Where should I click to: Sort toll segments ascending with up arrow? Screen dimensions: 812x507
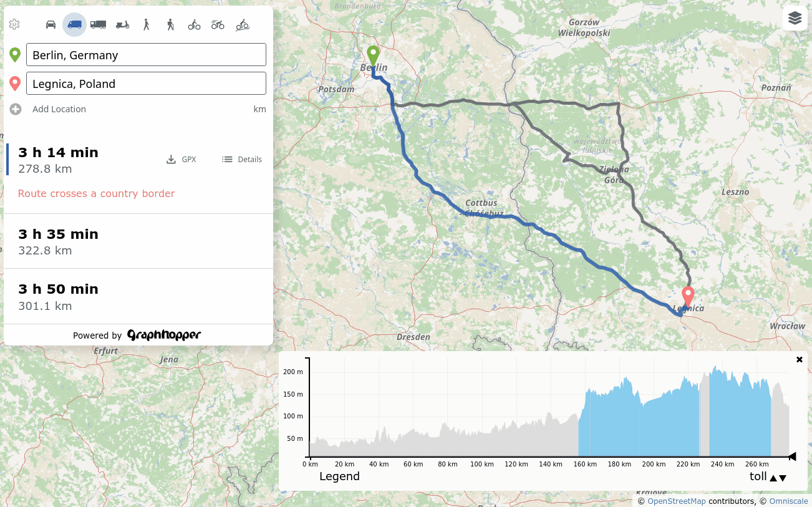pyautogui.click(x=773, y=478)
